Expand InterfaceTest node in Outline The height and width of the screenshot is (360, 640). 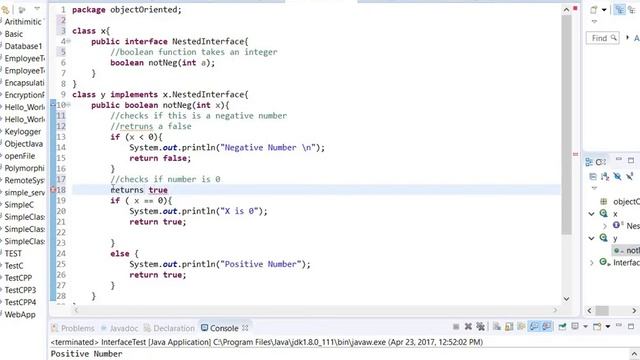point(592,262)
